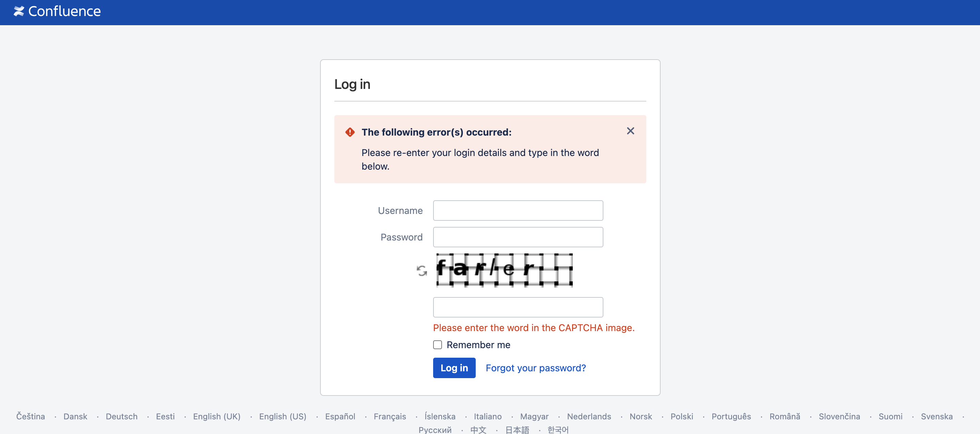Select the Français language option
Viewport: 980px width, 434px height.
(390, 416)
